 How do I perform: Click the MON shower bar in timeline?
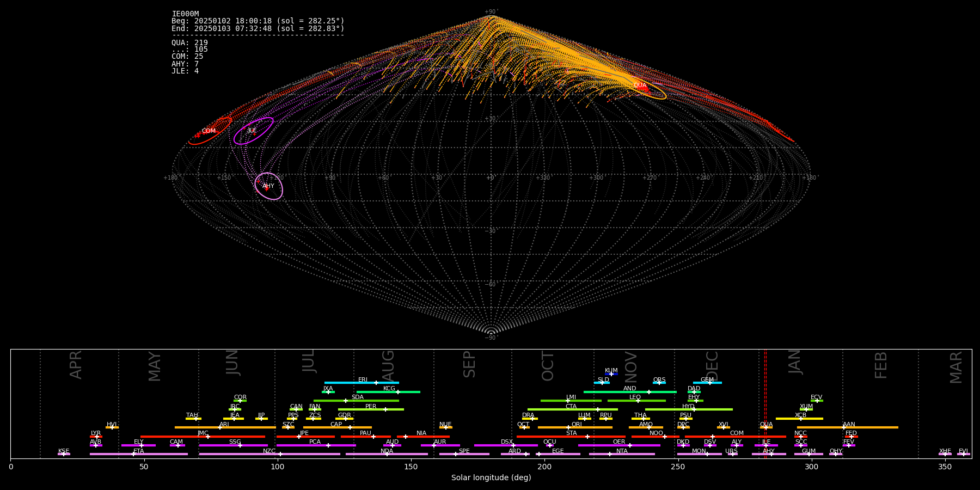tap(699, 454)
